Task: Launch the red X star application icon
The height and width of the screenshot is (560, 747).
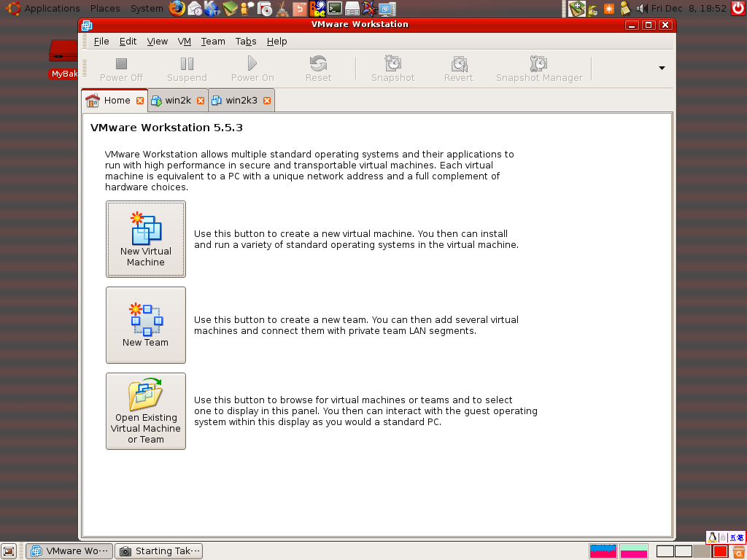Action: (370, 9)
